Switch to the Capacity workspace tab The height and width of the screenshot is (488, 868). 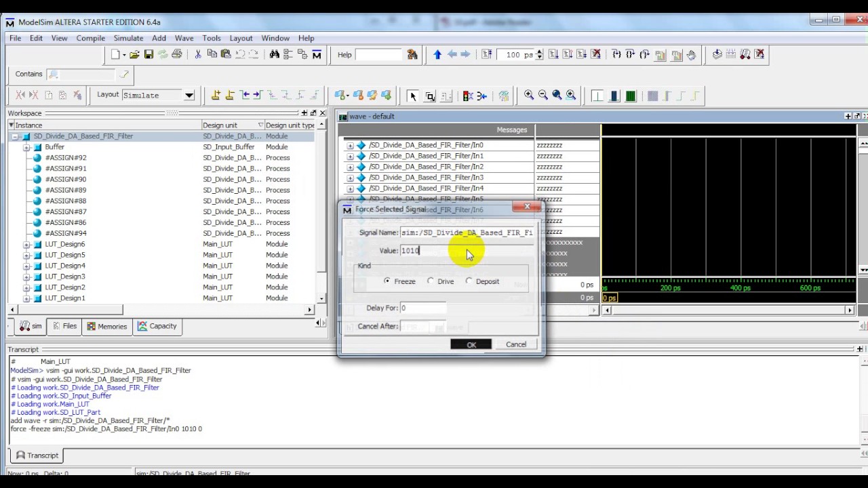tap(157, 326)
